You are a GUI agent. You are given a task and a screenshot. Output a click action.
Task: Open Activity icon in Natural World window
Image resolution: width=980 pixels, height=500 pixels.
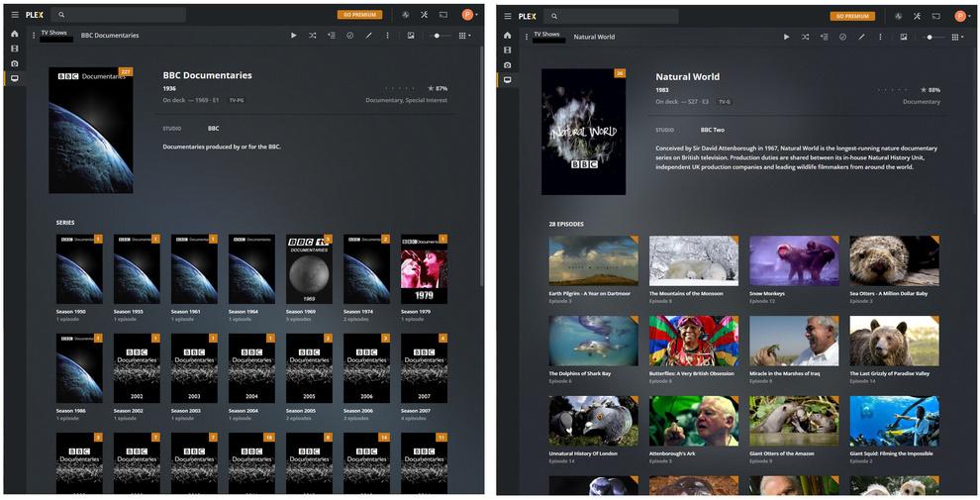click(x=898, y=16)
